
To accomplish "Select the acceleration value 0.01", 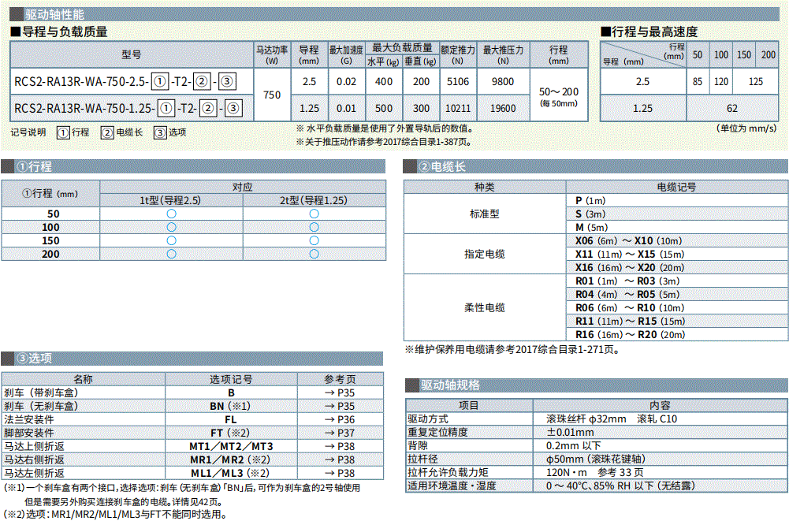I will pos(346,108).
